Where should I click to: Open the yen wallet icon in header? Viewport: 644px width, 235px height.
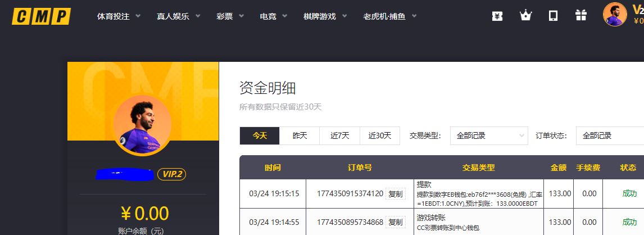(497, 16)
